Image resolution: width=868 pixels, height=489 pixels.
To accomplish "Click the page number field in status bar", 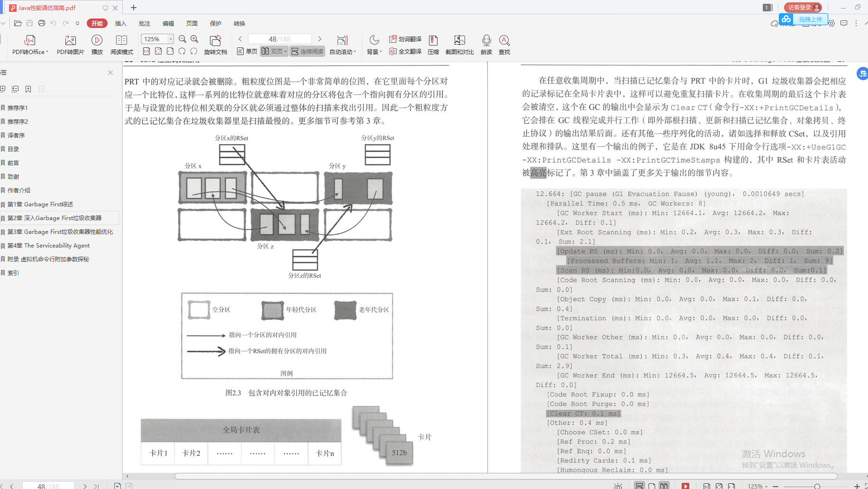I will click(48, 486).
